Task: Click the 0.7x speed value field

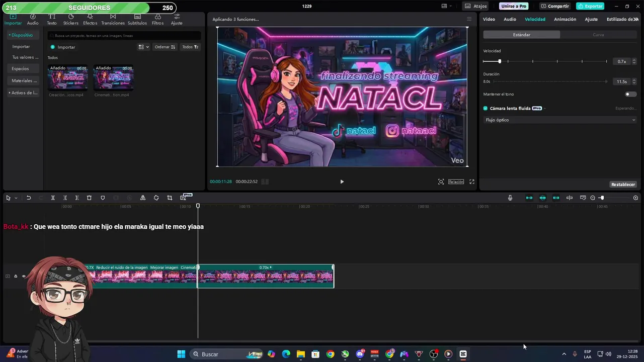Action: [622, 61]
